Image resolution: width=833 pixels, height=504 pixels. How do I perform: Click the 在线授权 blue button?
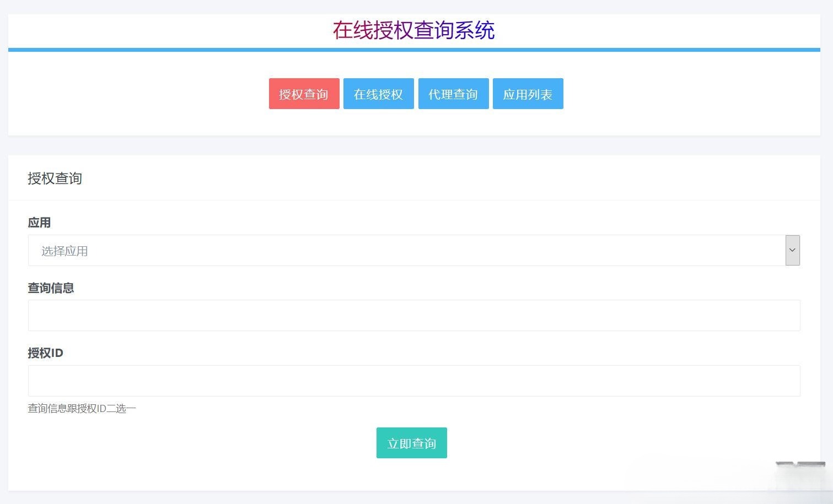[378, 94]
